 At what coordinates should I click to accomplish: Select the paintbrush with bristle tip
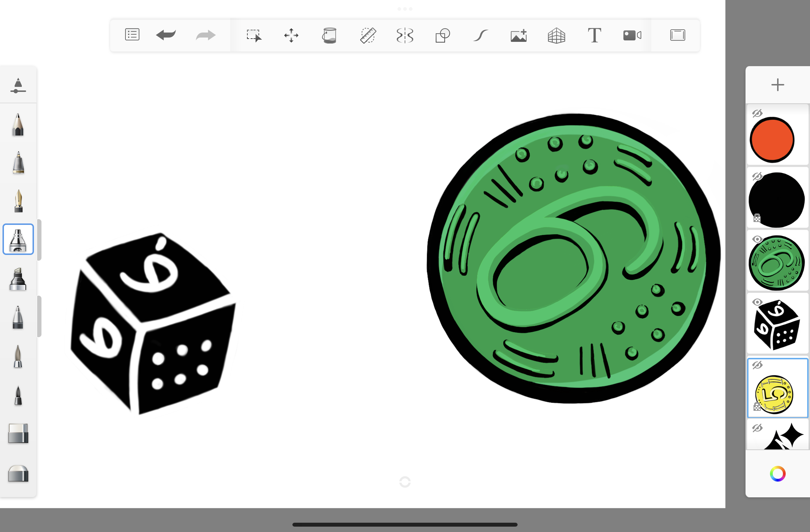click(x=18, y=356)
